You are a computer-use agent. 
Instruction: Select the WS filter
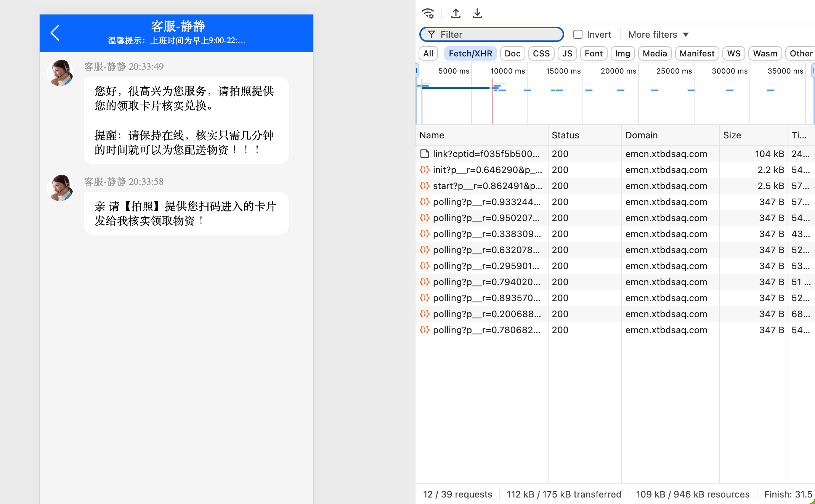click(x=733, y=53)
